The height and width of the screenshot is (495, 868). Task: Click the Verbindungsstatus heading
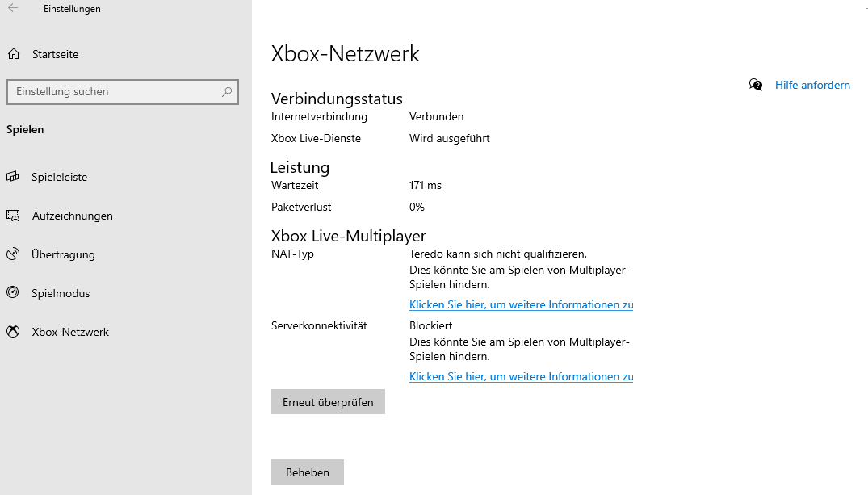(337, 99)
